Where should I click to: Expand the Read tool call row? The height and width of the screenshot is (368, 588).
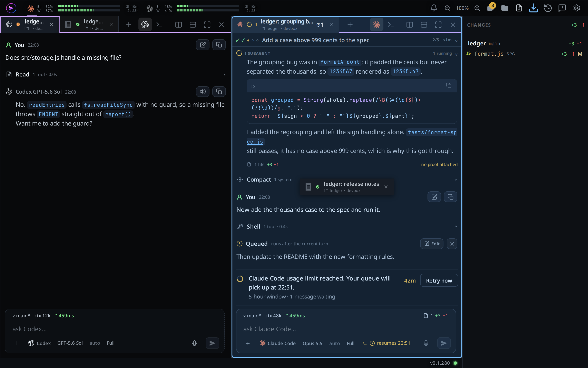tap(116, 74)
